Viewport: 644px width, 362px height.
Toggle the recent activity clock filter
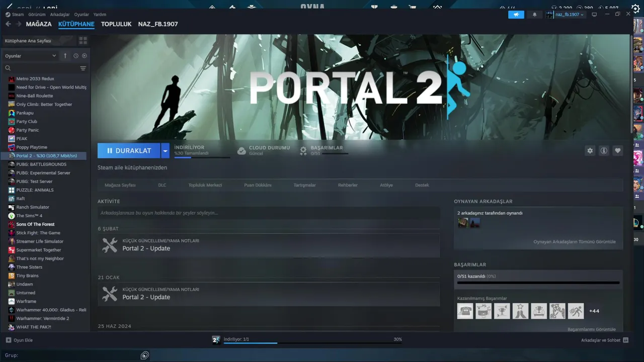pos(76,56)
